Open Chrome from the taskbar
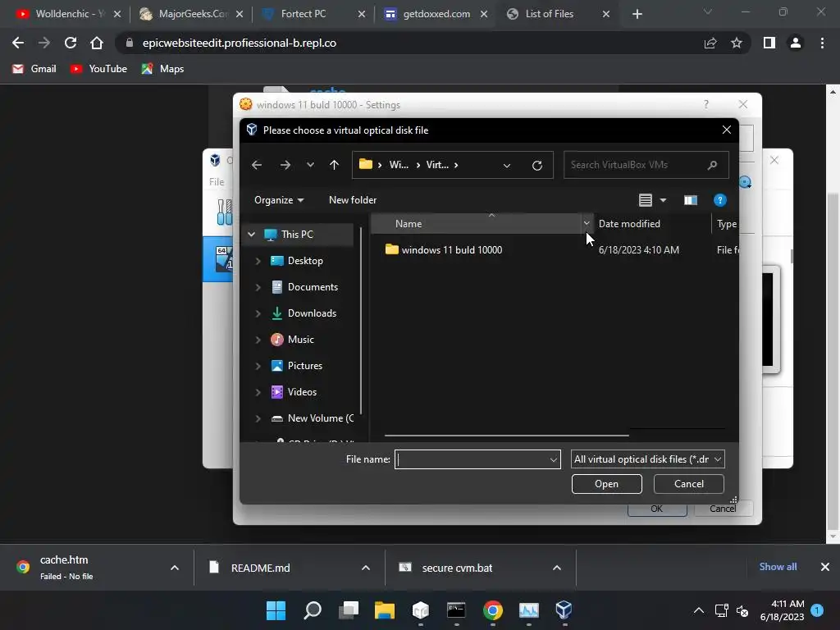Image resolution: width=840 pixels, height=630 pixels. pos(492,610)
